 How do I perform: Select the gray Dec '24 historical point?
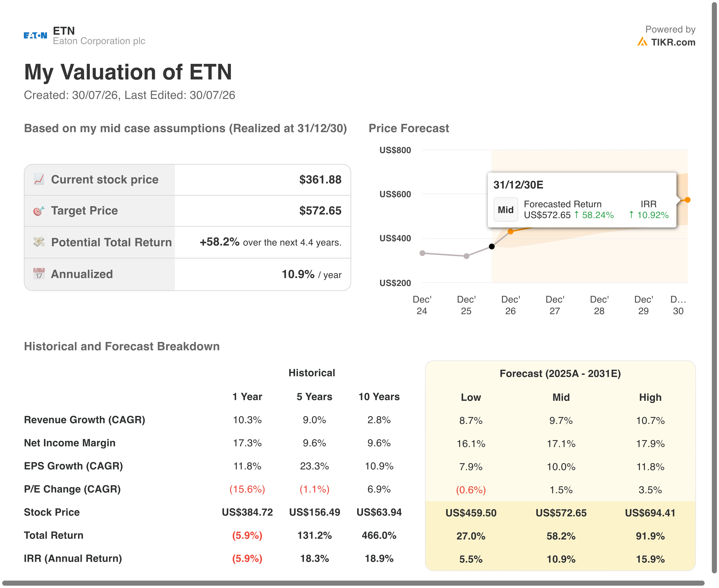point(422,253)
